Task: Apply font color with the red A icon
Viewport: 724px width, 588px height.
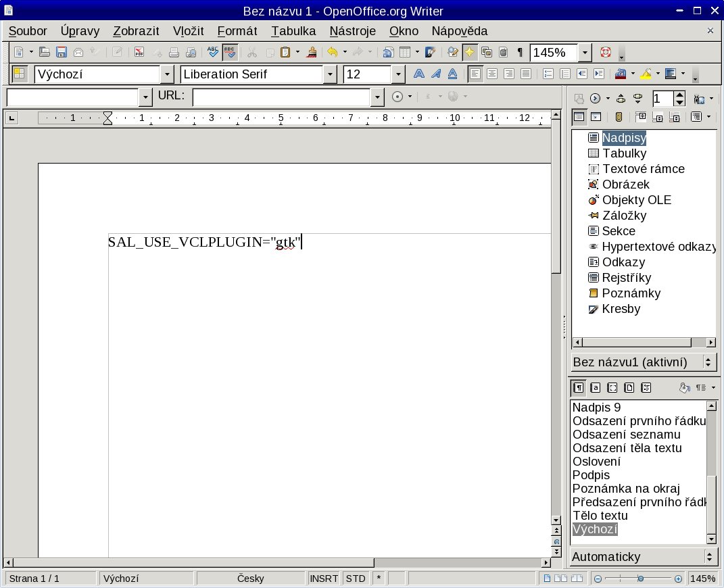Action: (621, 74)
